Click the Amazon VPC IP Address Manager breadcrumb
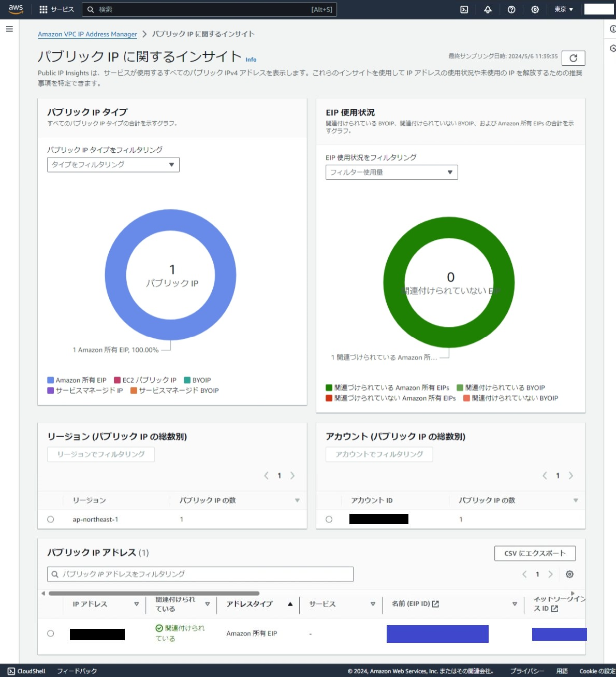The height and width of the screenshot is (677, 616). 87,34
